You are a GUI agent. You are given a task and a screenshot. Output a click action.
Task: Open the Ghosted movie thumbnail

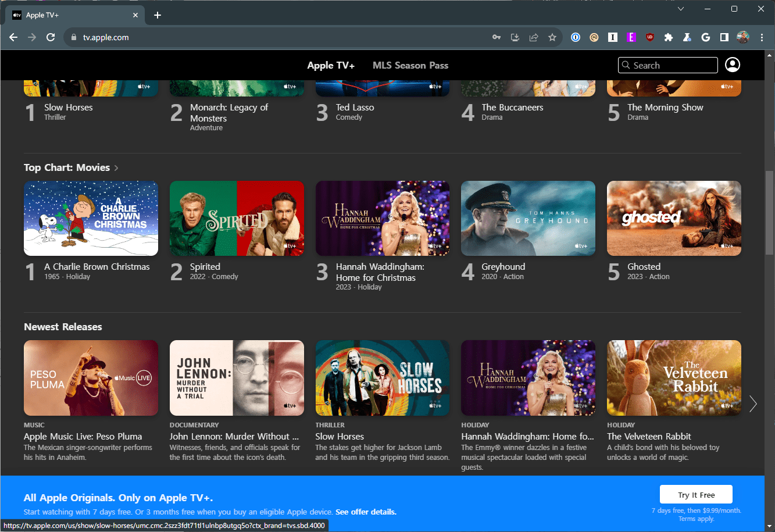(x=674, y=219)
